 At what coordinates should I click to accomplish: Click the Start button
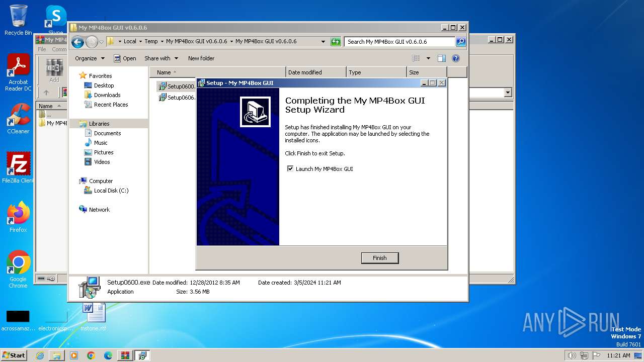click(x=14, y=355)
